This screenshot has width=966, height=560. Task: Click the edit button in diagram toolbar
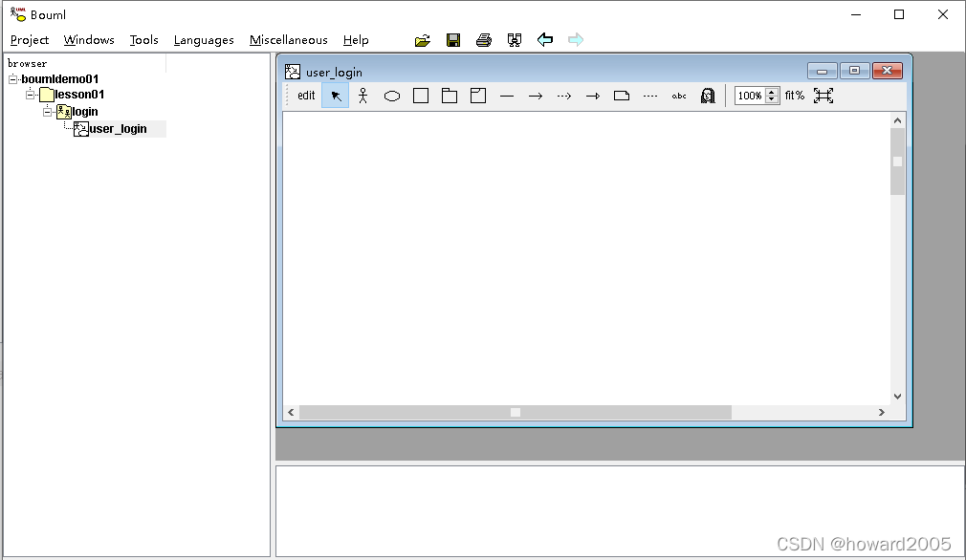pos(306,96)
